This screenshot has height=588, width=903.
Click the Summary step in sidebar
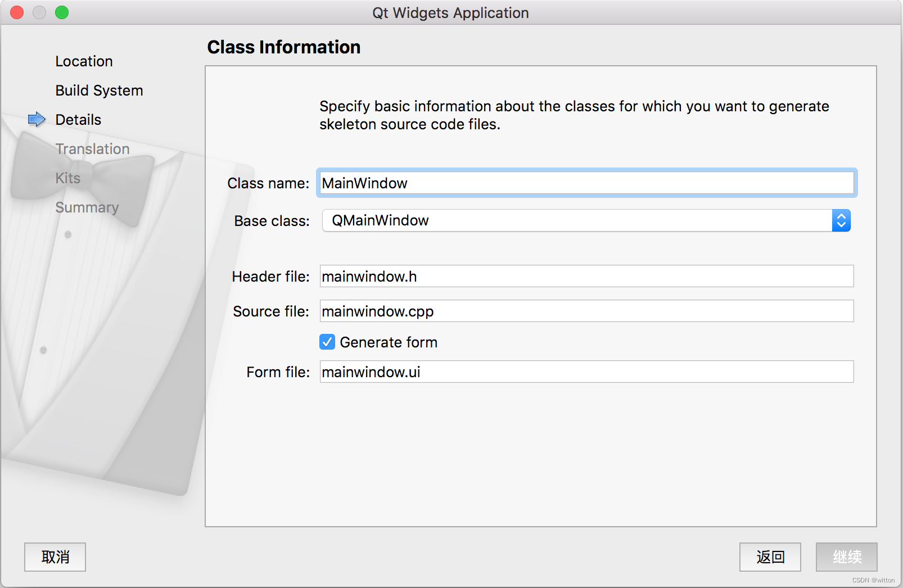click(x=87, y=207)
